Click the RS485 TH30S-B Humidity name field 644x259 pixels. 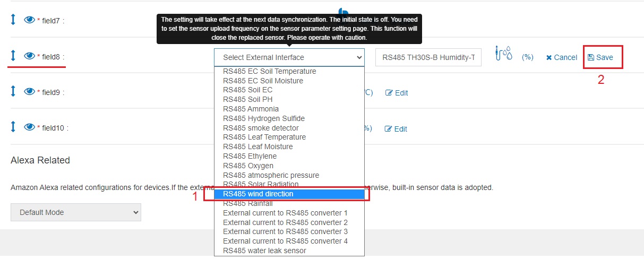(428, 57)
